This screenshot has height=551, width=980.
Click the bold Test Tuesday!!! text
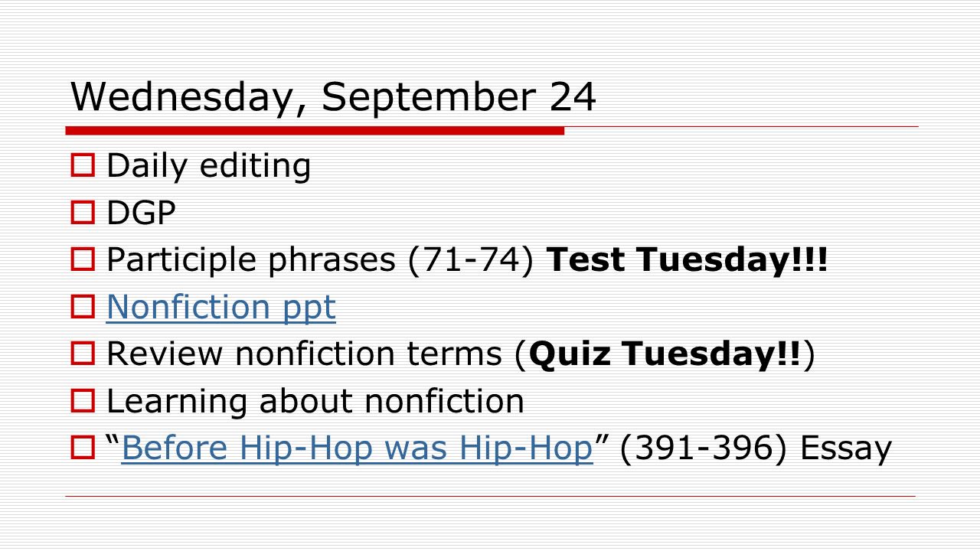point(687,260)
